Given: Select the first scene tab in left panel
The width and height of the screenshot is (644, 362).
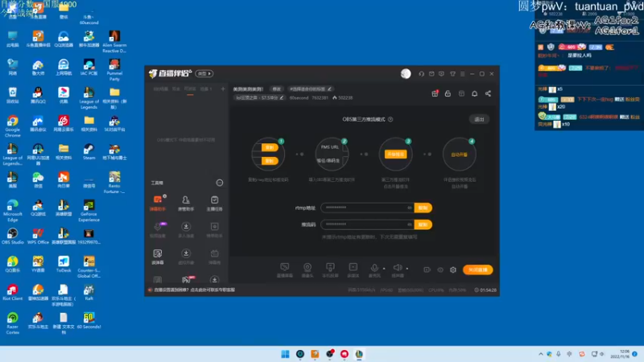Looking at the screenshot, I should click(x=160, y=89).
